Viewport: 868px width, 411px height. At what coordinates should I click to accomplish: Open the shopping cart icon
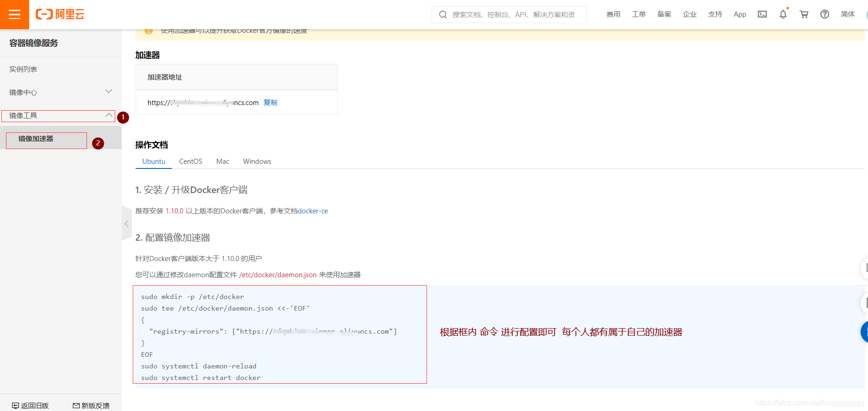pyautogui.click(x=804, y=14)
